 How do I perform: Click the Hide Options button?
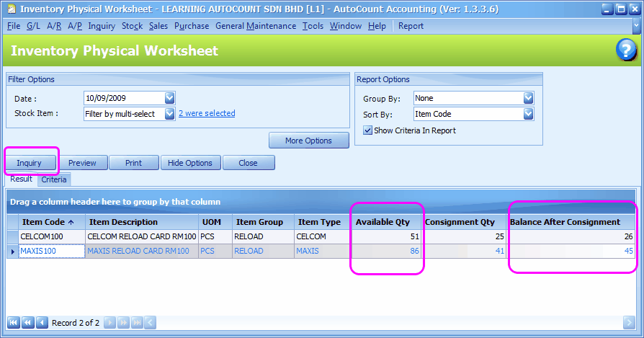(190, 163)
